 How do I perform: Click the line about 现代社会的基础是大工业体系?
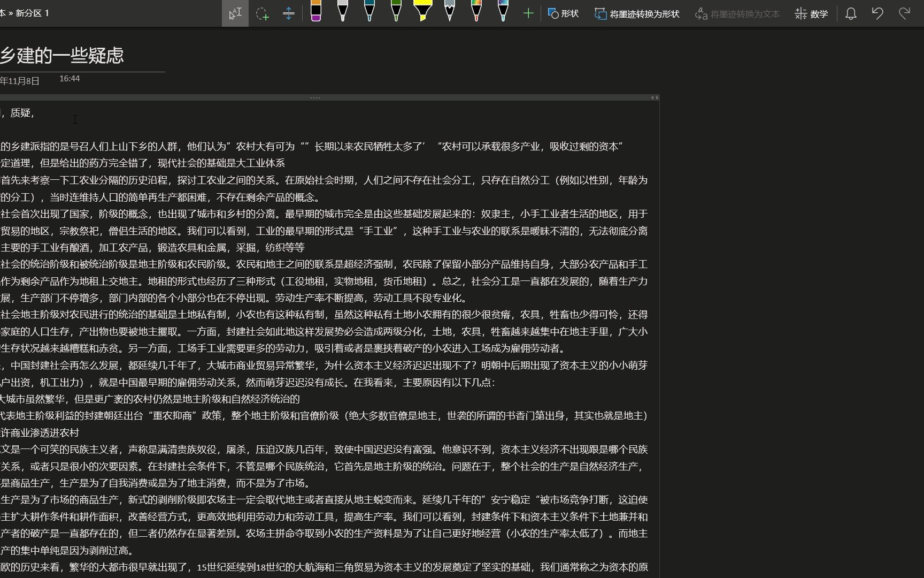point(143,163)
